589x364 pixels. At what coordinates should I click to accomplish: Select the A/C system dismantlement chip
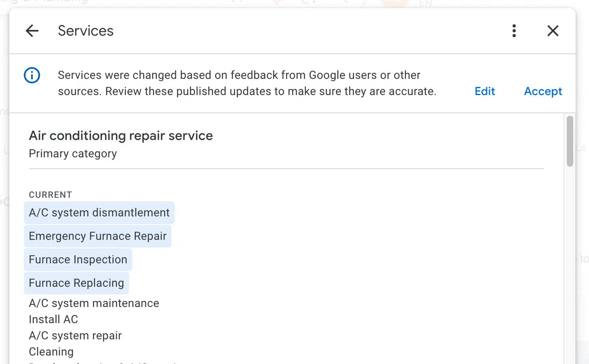coord(99,213)
